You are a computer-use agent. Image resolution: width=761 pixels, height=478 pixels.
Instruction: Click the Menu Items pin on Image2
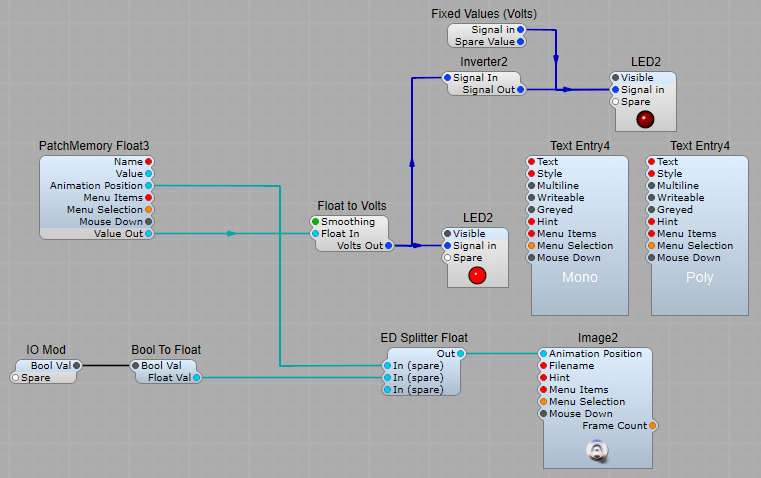[543, 390]
